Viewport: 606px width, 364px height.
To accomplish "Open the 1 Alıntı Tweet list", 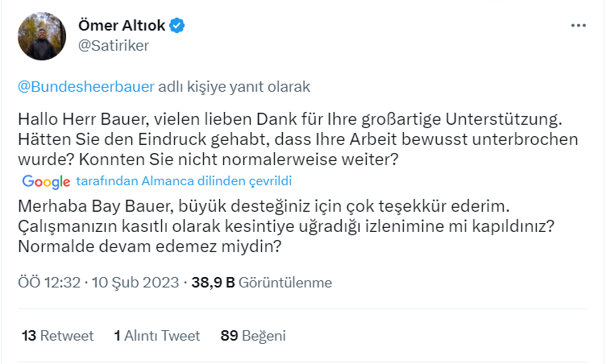I will pos(156,336).
